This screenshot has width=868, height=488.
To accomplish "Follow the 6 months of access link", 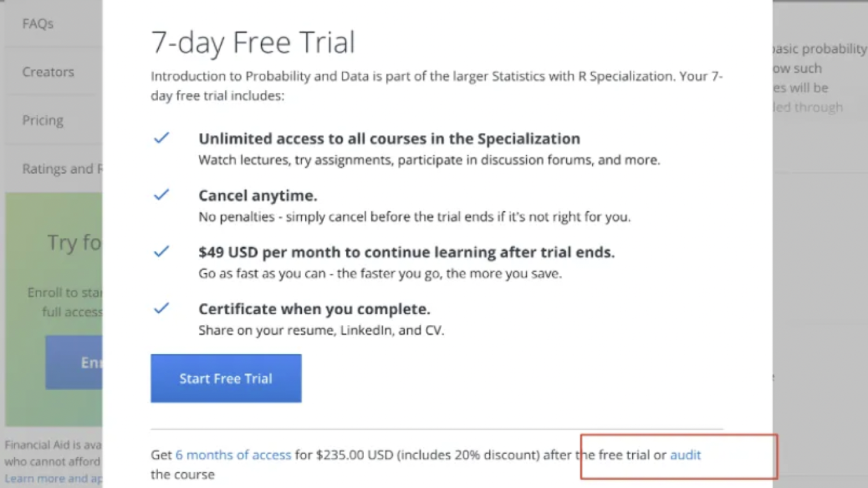I will pyautogui.click(x=233, y=455).
